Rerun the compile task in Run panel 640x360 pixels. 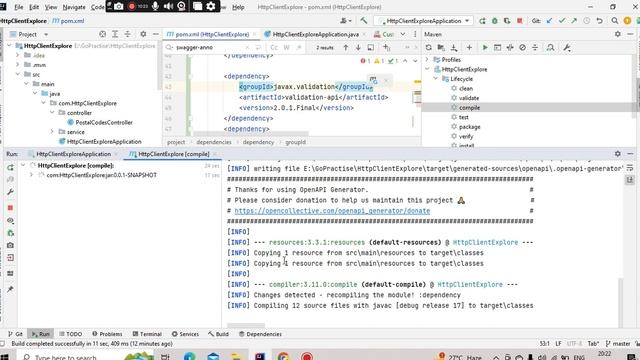point(11,168)
